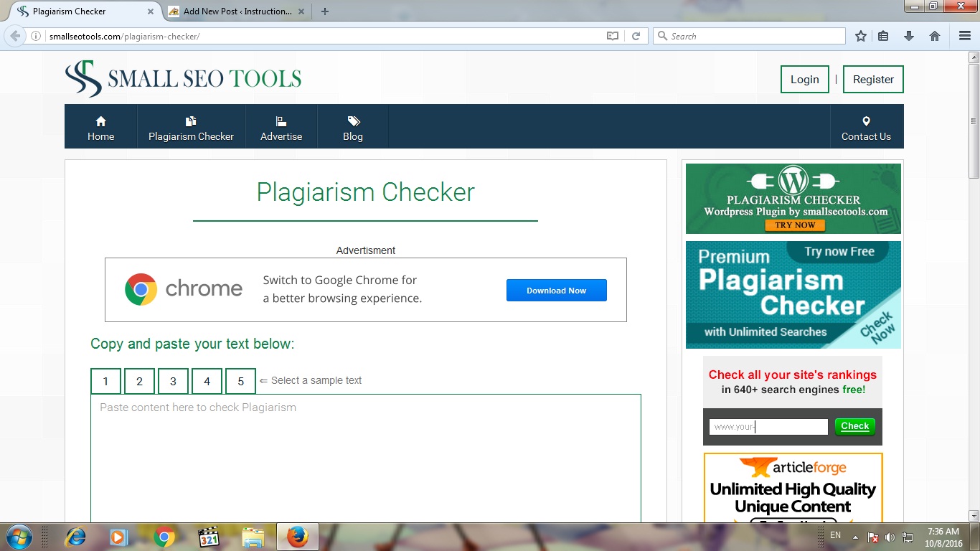Open the Firefox hamburger menu
The width and height of the screenshot is (980, 551).
[x=965, y=36]
